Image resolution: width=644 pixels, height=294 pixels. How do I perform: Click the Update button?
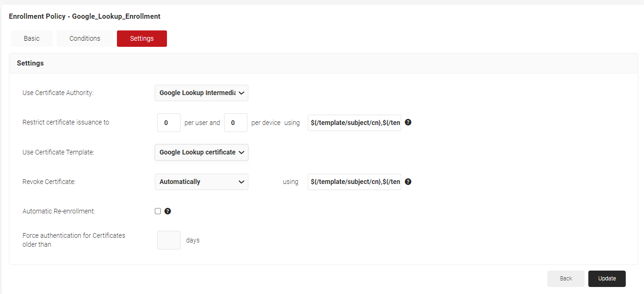607,279
